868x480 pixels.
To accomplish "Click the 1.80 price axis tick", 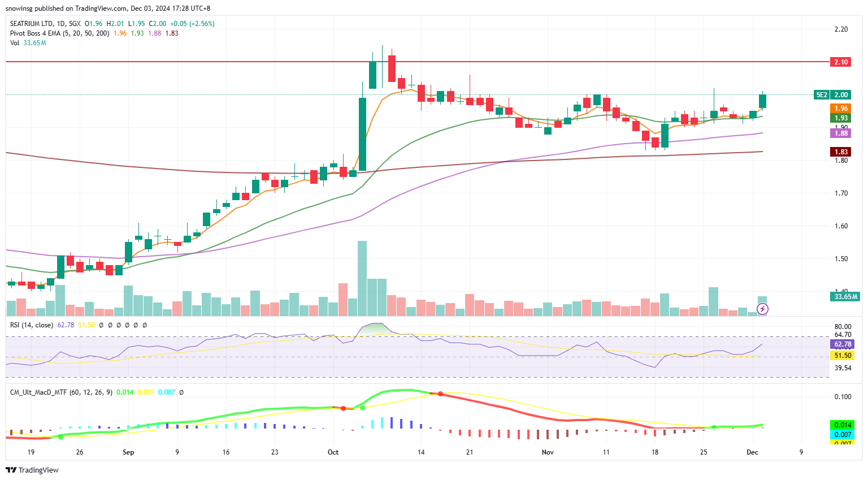I will 841,160.
